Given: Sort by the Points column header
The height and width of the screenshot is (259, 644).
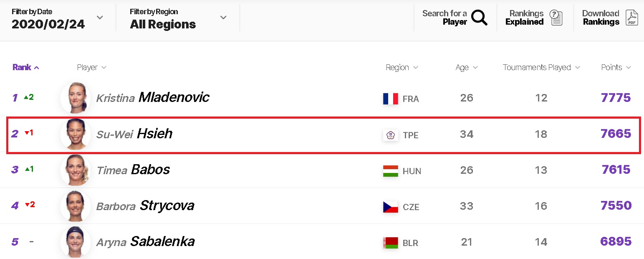Looking at the screenshot, I should pyautogui.click(x=616, y=67).
